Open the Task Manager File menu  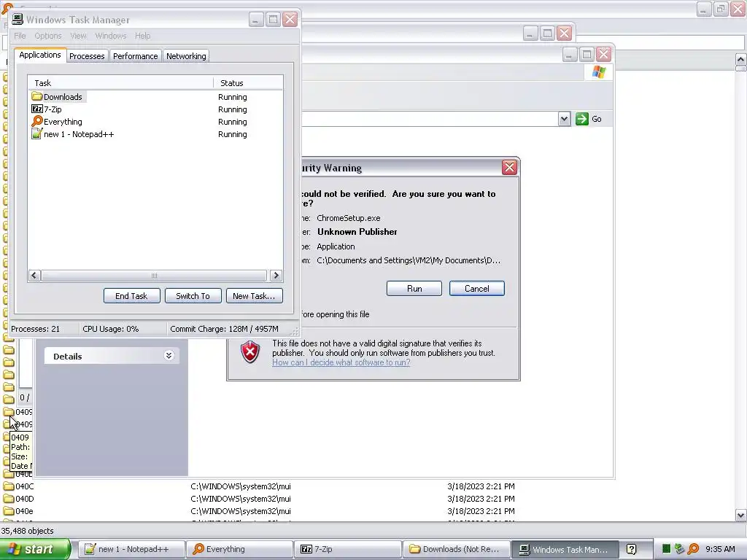(x=20, y=36)
